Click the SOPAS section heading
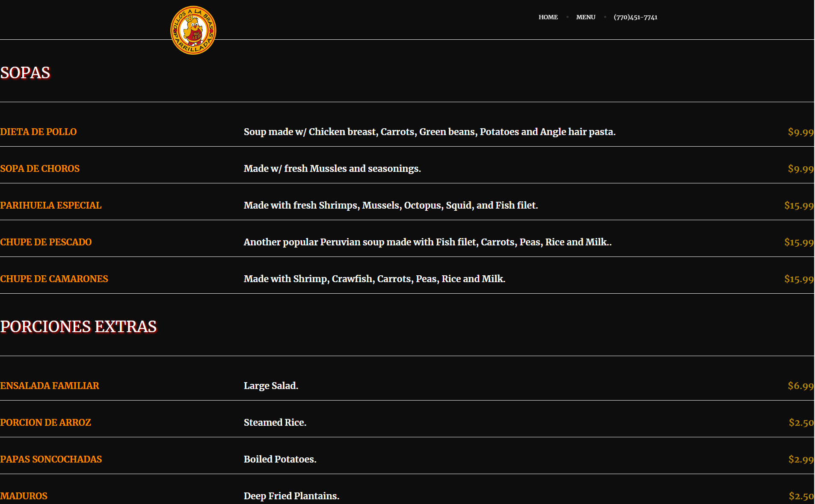Screen dimensions: 815x504 25,73
